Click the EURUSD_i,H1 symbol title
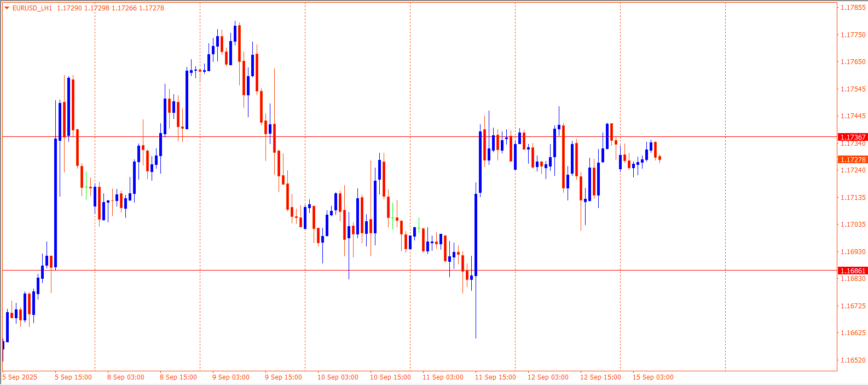Image resolution: width=868 pixels, height=385 pixels. [x=32, y=8]
